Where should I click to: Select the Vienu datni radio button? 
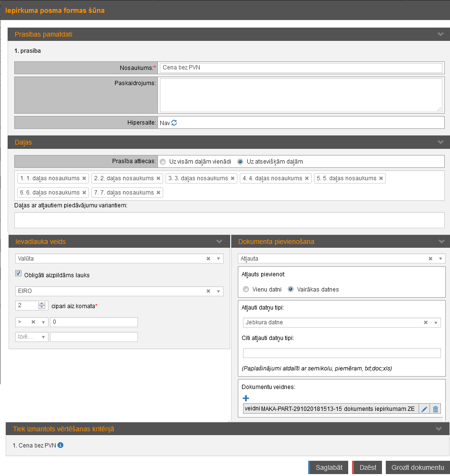(246, 289)
